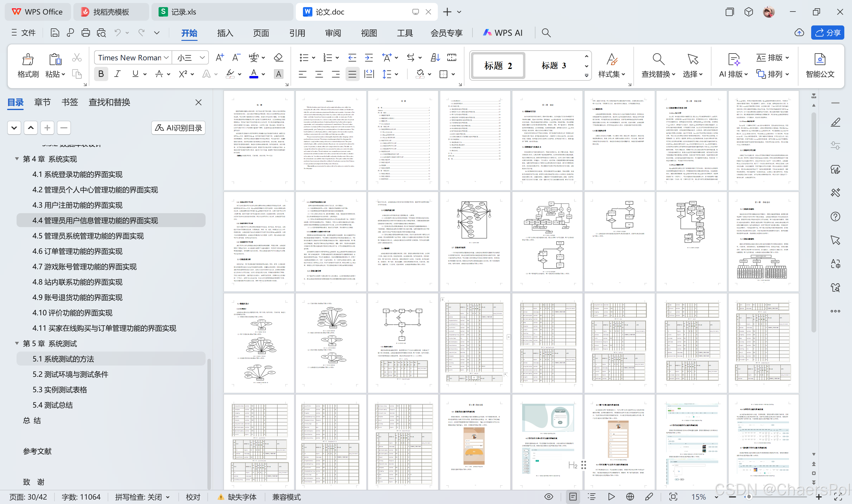Click the Help question mark in right sidebar
The width and height of the screenshot is (852, 504).
click(835, 216)
